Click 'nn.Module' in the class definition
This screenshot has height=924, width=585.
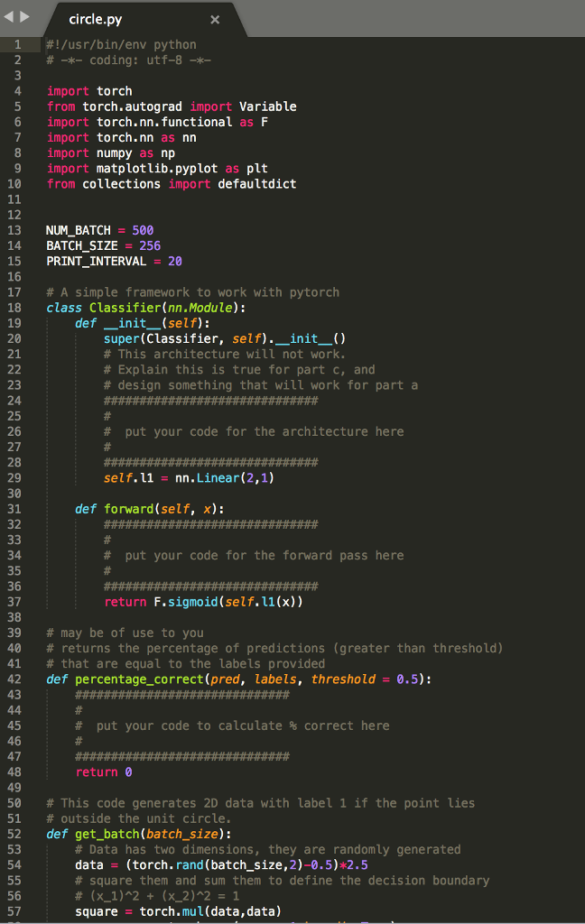[x=200, y=308]
